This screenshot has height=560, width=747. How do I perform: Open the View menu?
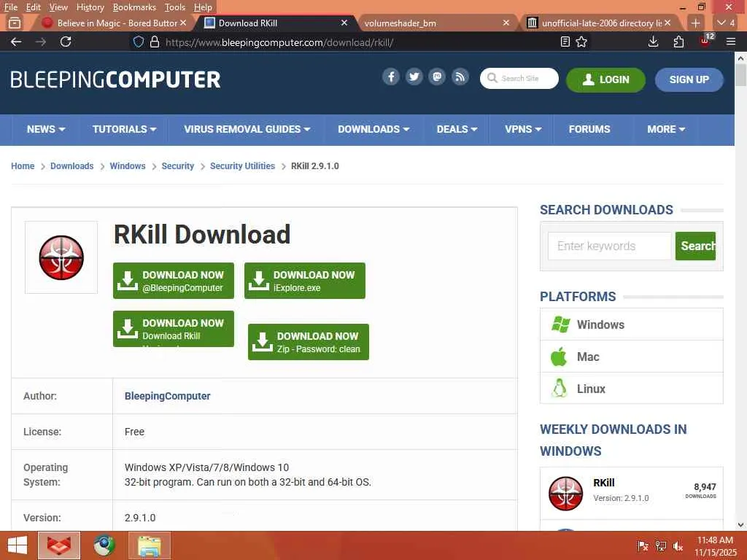point(58,7)
